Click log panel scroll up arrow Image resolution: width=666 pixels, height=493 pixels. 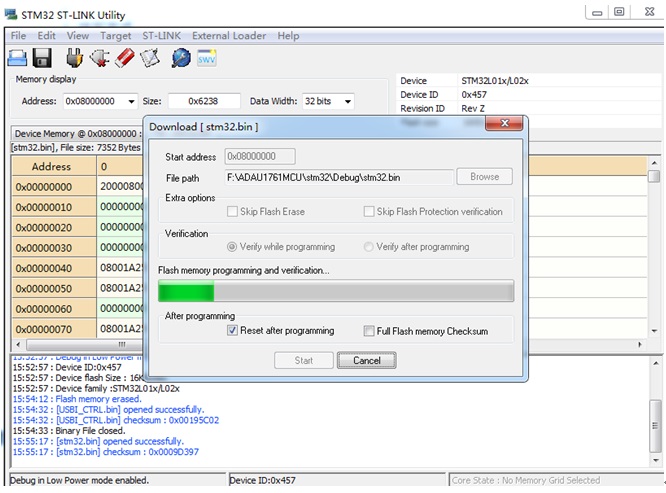tap(656, 363)
